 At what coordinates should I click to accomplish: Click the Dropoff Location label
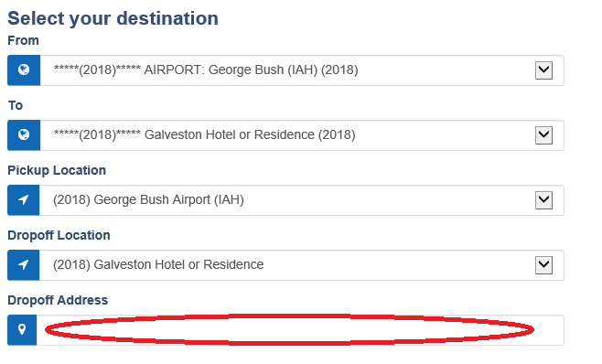59,235
